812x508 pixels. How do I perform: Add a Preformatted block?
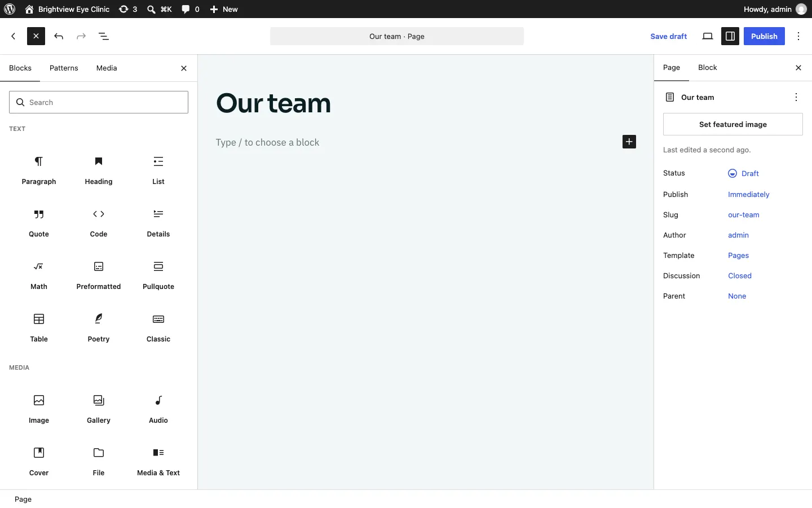click(x=99, y=276)
